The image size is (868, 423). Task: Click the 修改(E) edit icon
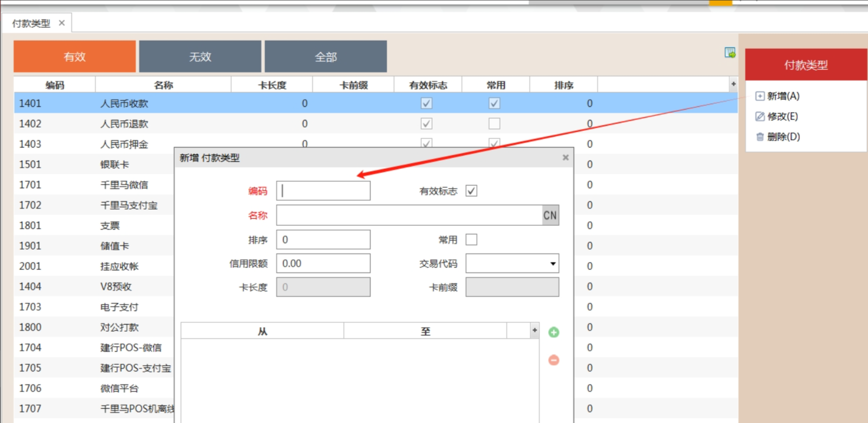coord(760,116)
